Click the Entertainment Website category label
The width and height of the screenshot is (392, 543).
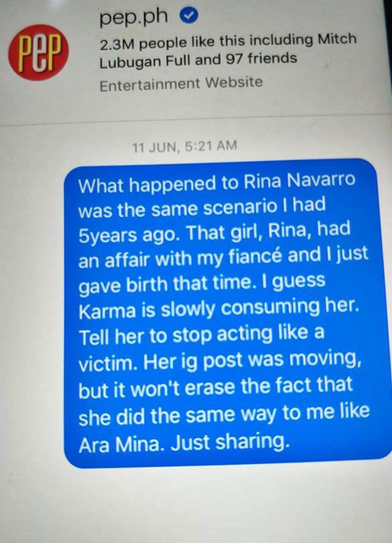[x=181, y=84]
